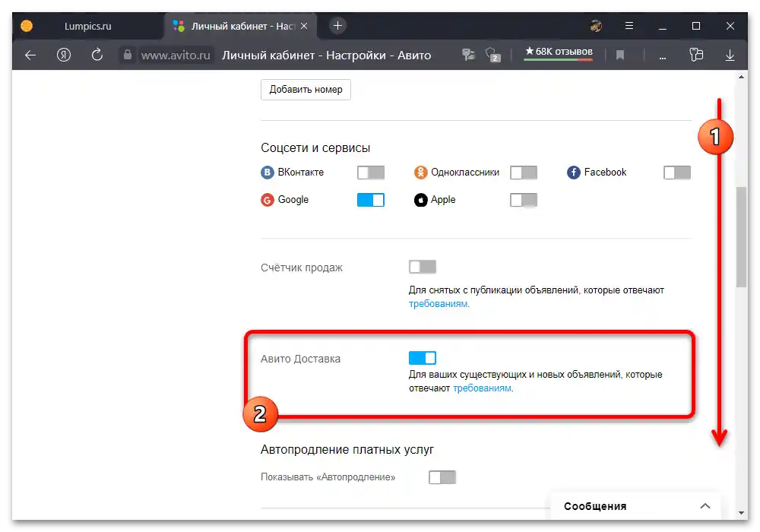This screenshot has width=760, height=532.
Task: Select the Личный кабинет - Настройки tab
Action: pos(241,26)
